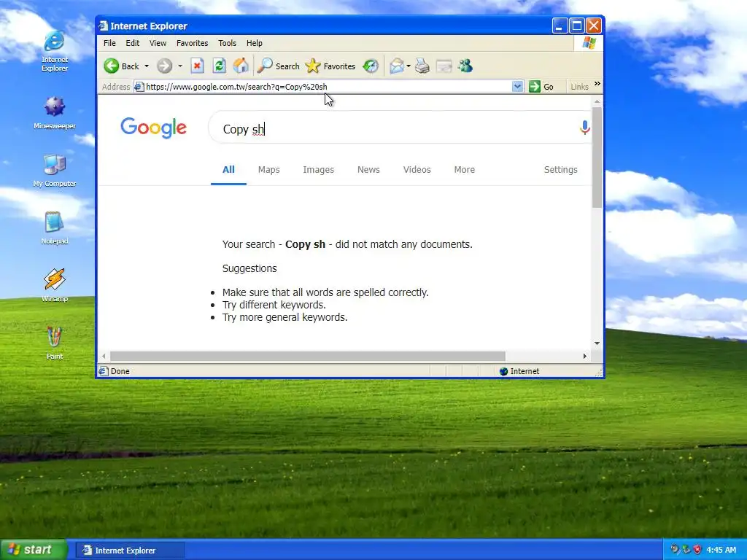Click Internet Explorer taskbar button
The width and height of the screenshot is (747, 560).
[x=130, y=550]
